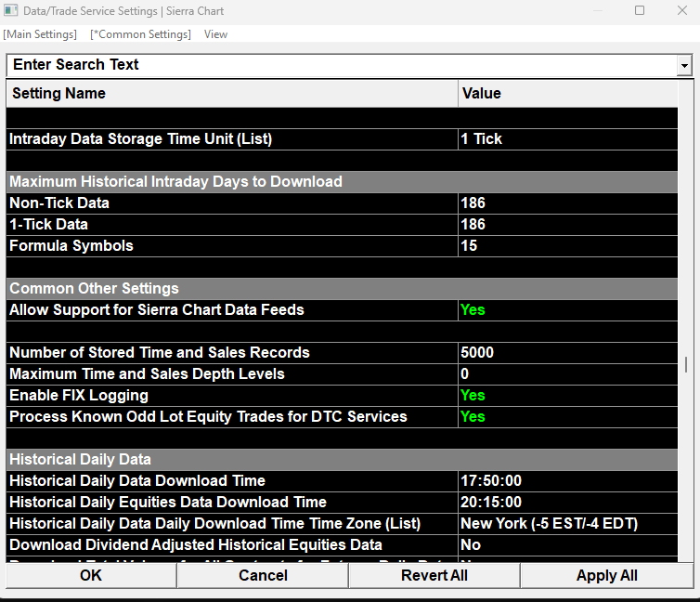
Task: Edit the Depth Levels value 0
Action: 568,374
